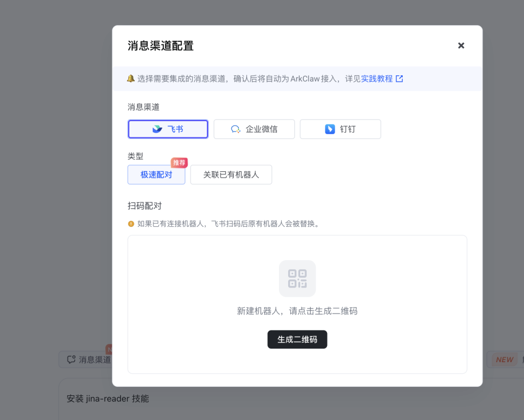Click the 安装 jina-reader 技能 input text in background
Screen dimensions: 524x420
click(108, 399)
